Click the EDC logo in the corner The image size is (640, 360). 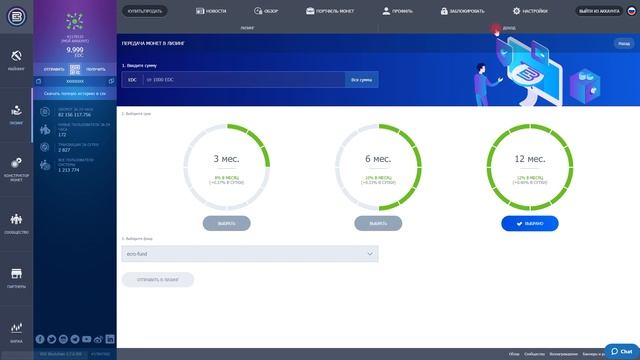click(16, 16)
